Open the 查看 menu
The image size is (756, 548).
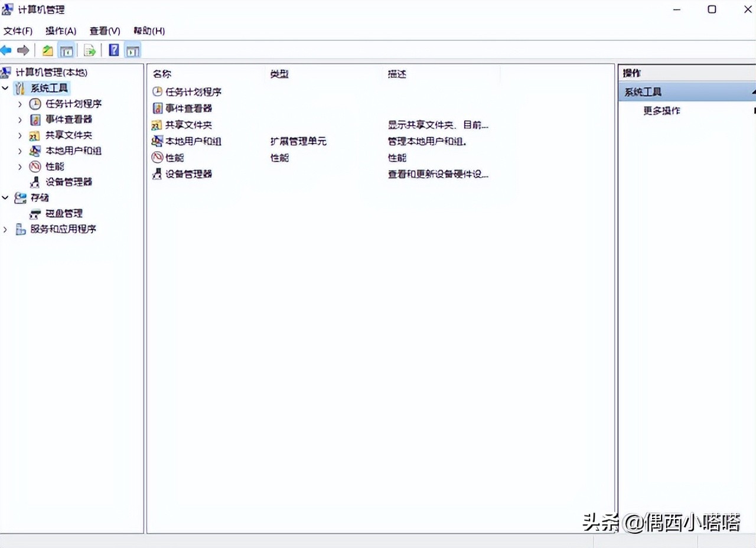point(104,31)
